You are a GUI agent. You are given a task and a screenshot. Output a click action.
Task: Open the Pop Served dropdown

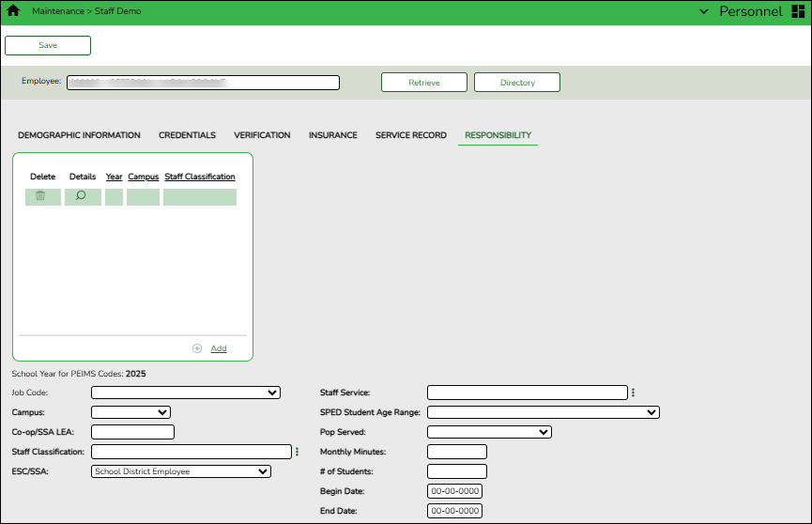tap(489, 432)
